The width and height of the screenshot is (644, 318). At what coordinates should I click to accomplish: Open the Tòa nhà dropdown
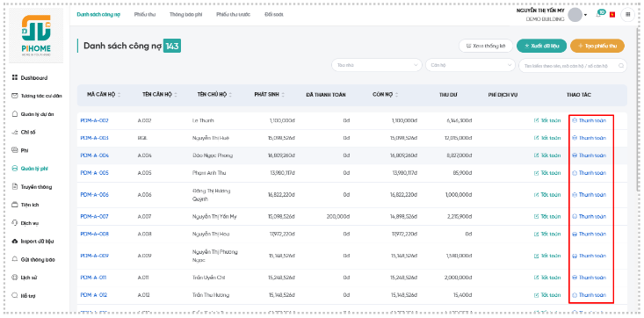click(377, 65)
